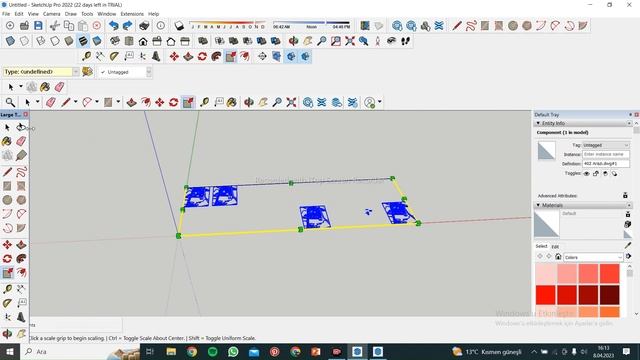
Task: Click the Print icon in top toolbar
Action: pos(144,26)
